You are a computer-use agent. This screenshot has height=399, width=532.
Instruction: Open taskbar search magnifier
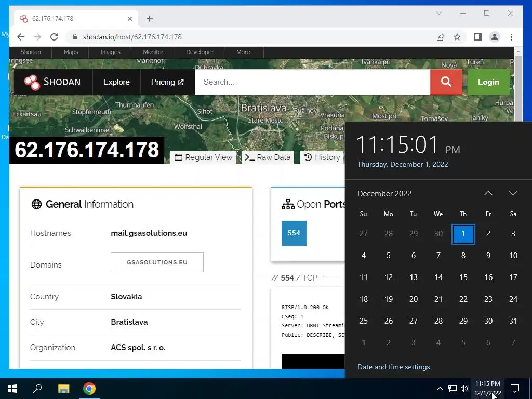pos(37,388)
